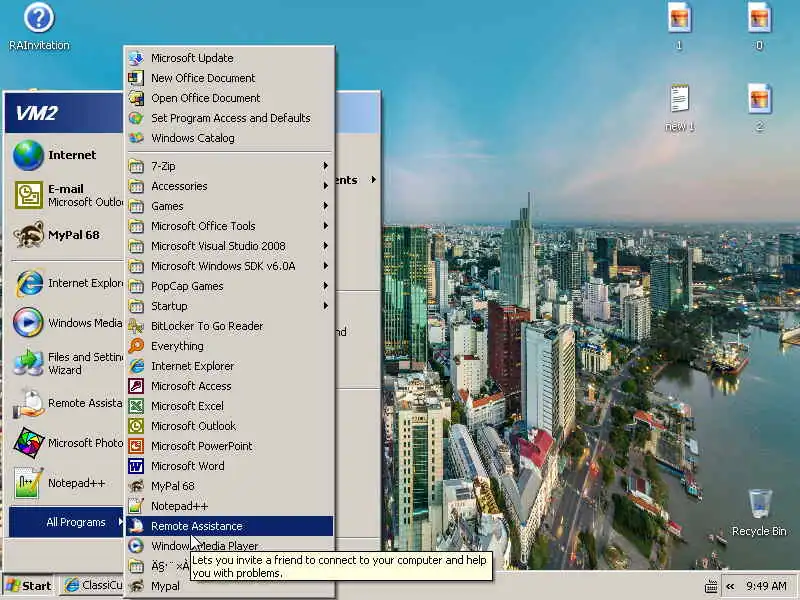Click the Microsoft PowerPoint icon

136,446
